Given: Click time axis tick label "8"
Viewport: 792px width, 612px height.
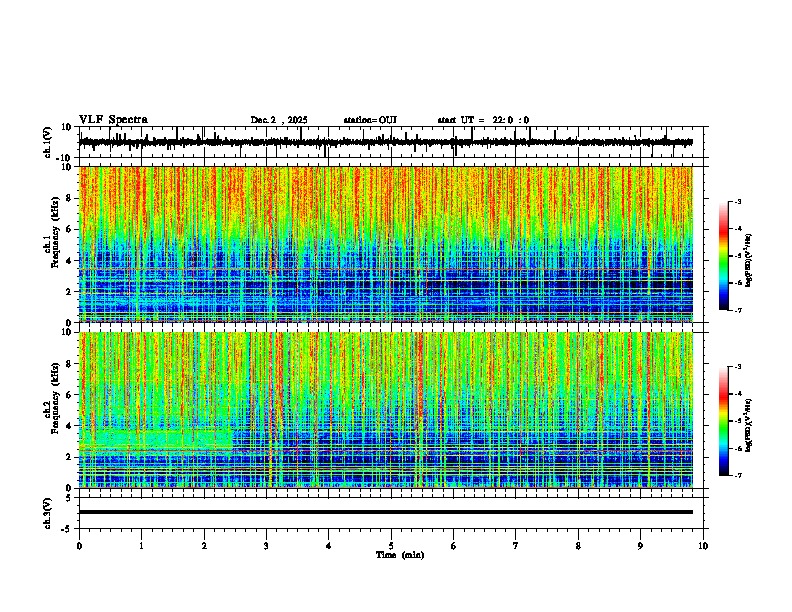Looking at the screenshot, I should [x=578, y=546].
